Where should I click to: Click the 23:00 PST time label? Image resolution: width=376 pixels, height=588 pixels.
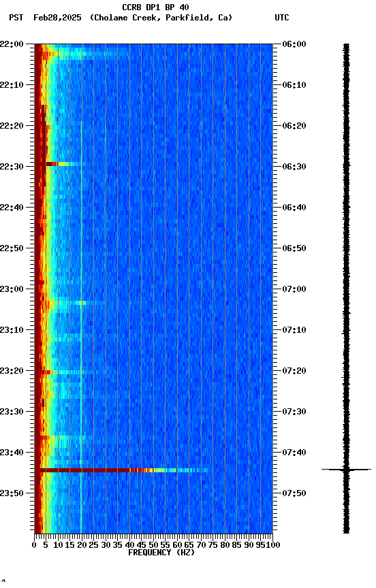(12, 289)
